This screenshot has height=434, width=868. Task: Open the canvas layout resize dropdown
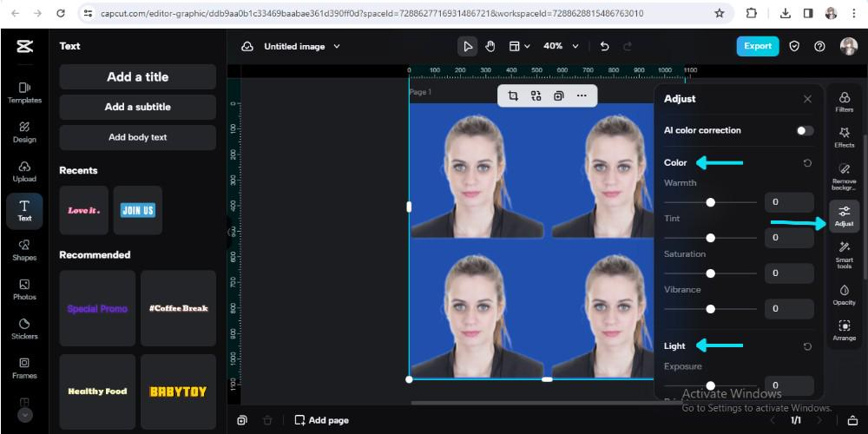tap(519, 47)
